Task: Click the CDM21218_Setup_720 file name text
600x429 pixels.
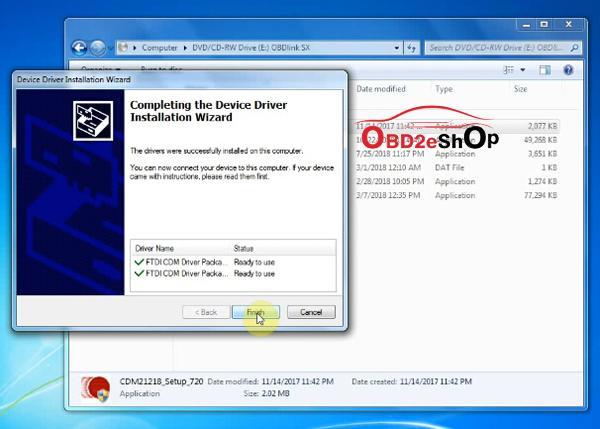Action: [161, 382]
